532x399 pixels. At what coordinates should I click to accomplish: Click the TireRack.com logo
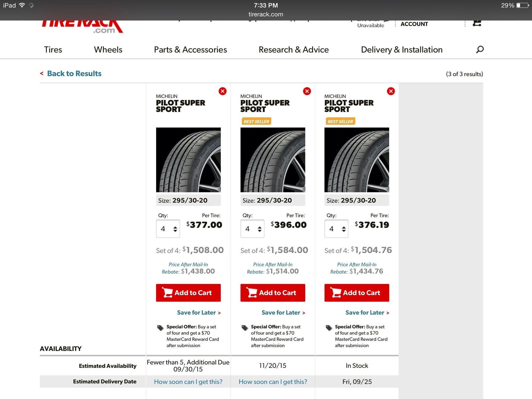coord(82,27)
